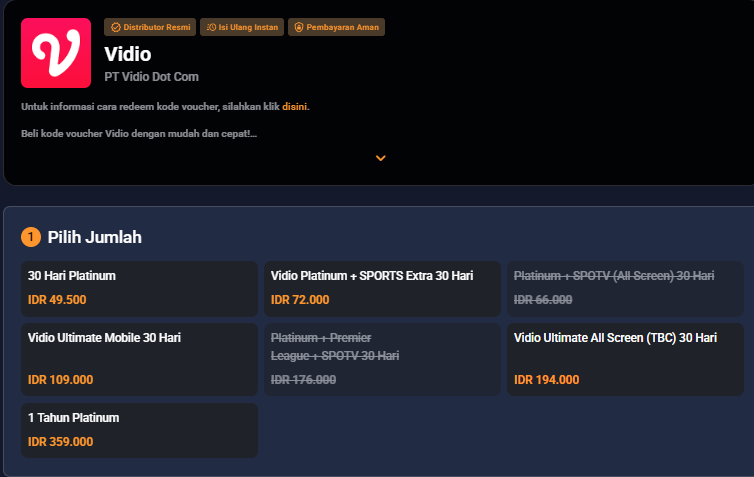This screenshot has width=754, height=477.
Task: Choose the 1 Tahun Platinum package
Action: (139, 430)
